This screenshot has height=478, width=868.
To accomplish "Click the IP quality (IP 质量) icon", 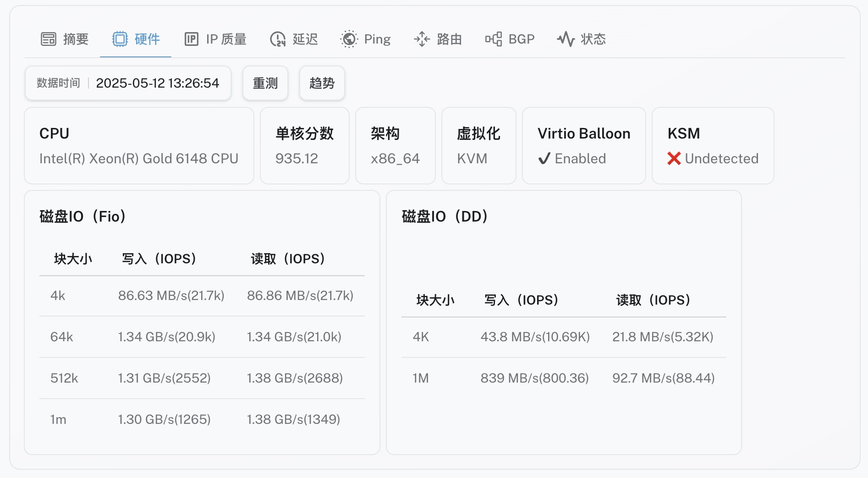I will (x=191, y=39).
